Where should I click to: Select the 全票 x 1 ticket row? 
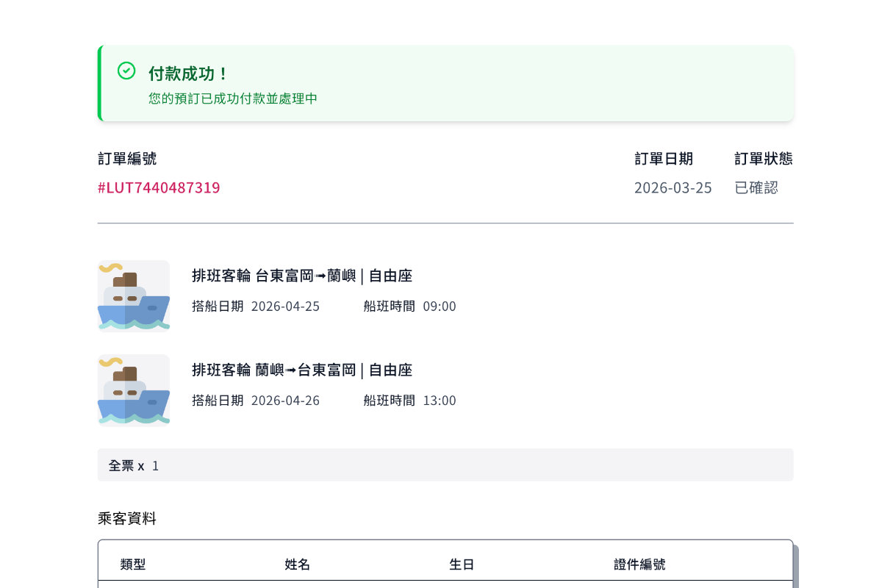coord(445,465)
